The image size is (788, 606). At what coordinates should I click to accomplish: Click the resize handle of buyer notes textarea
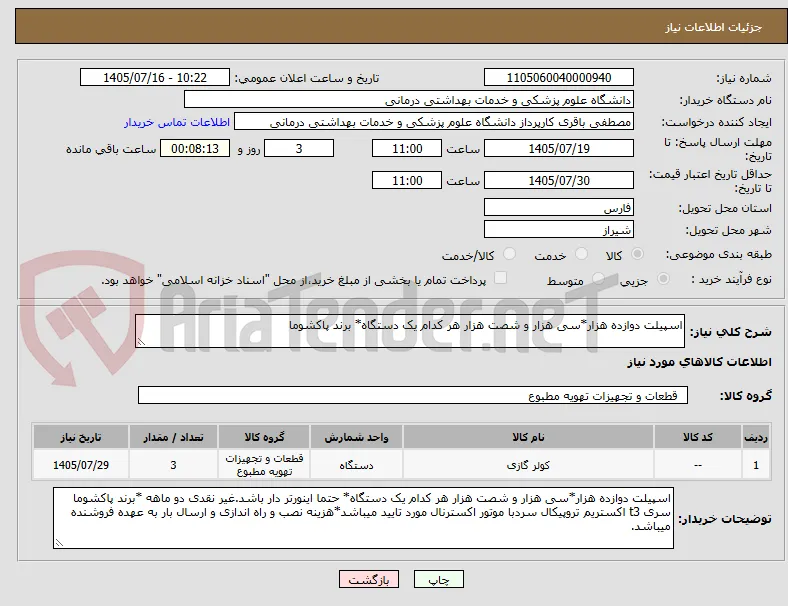(59, 543)
